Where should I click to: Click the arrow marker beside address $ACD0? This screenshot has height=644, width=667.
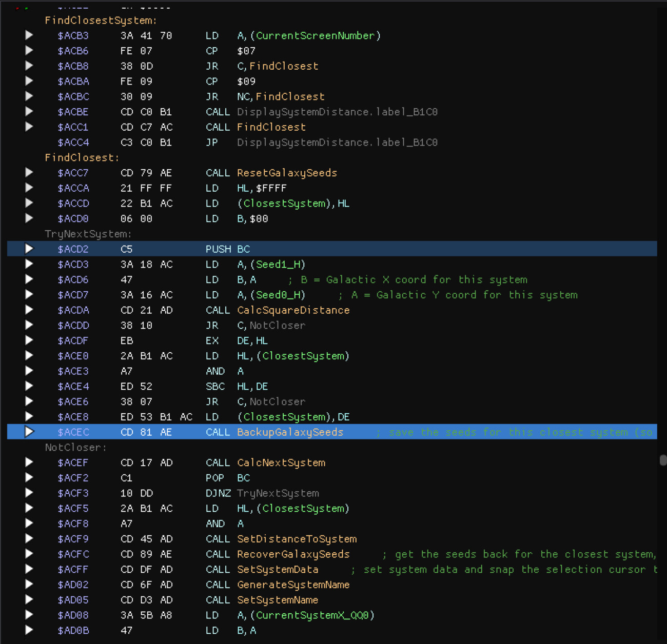coord(29,218)
